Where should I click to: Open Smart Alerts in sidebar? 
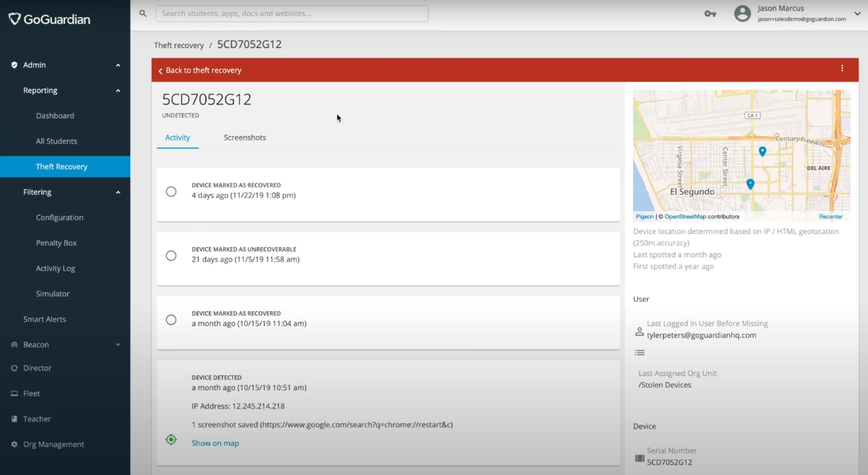point(44,319)
